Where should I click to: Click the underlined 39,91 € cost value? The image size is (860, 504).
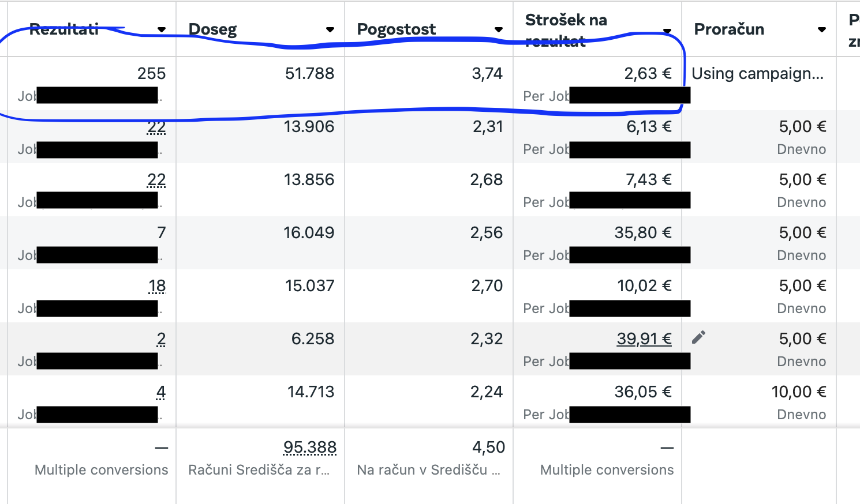click(x=644, y=338)
